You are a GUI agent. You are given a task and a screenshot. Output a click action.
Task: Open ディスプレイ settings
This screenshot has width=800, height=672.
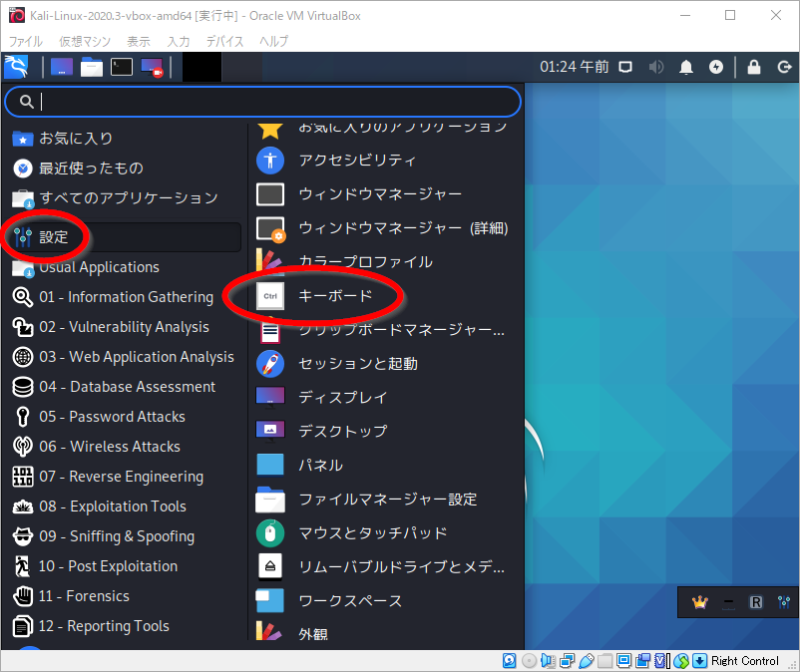(x=387, y=397)
